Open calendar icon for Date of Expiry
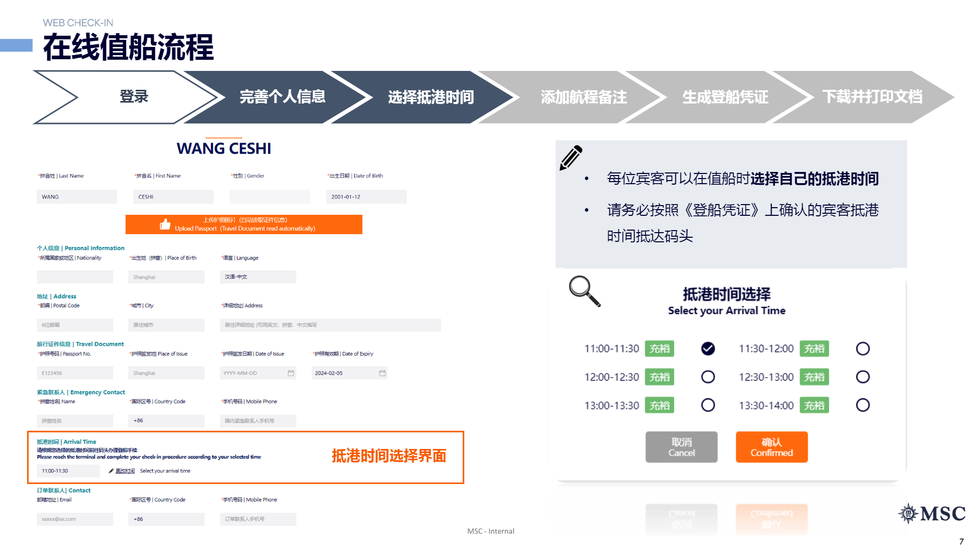980x551 pixels. (382, 373)
